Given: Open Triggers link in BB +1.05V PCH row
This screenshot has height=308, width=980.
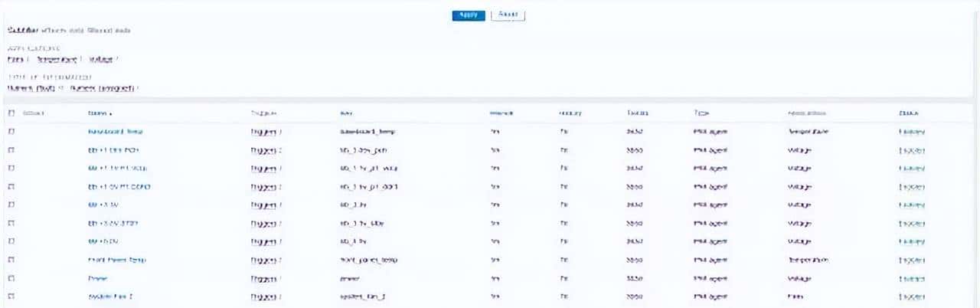Looking at the screenshot, I should [265, 149].
